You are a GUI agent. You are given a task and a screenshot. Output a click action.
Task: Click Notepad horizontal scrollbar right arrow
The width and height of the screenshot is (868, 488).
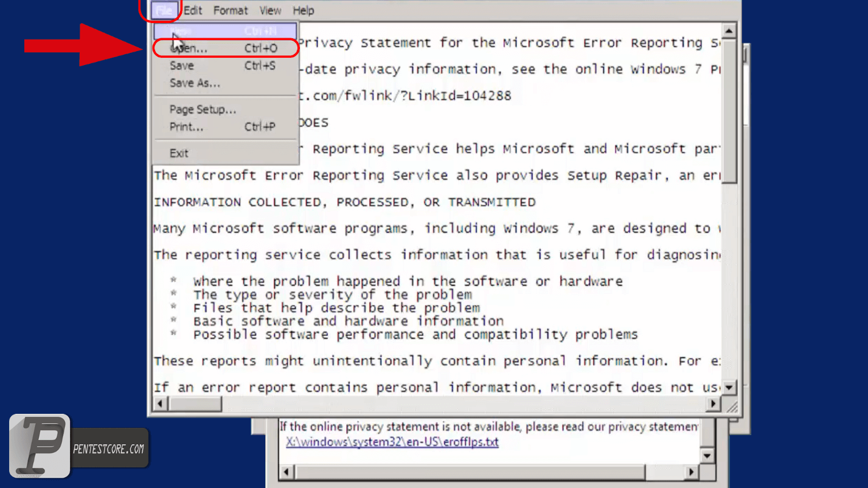713,403
